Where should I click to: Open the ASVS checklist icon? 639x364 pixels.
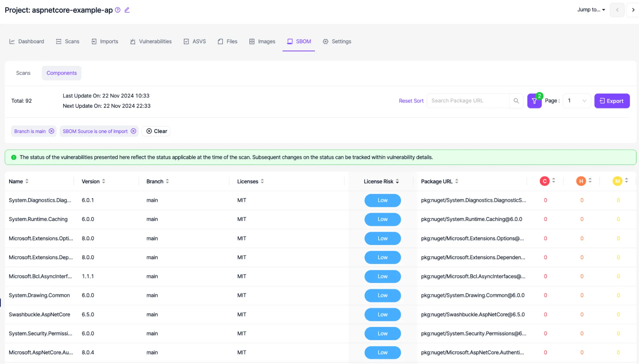tap(186, 41)
